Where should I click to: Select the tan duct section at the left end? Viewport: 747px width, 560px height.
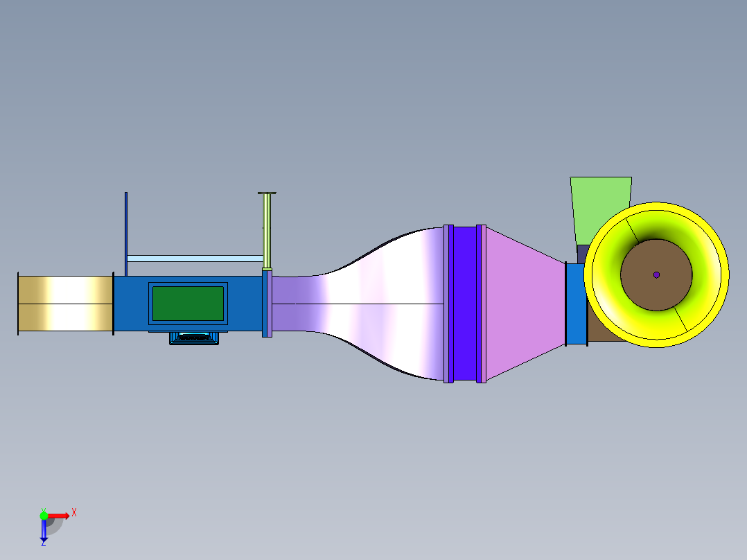tap(65, 304)
